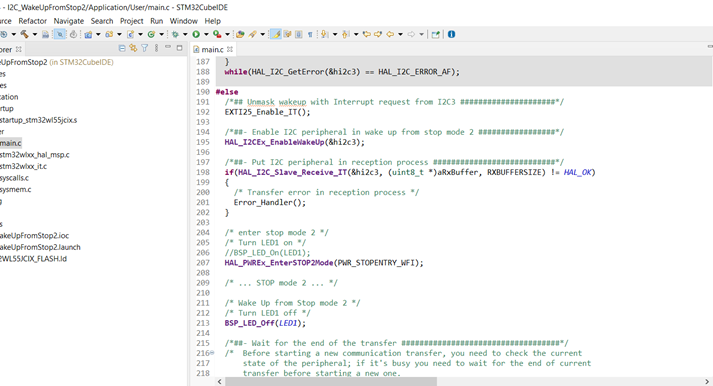Open the Previous Annotation dropdown arrow
This screenshot has width=713, height=386.
[356, 34]
